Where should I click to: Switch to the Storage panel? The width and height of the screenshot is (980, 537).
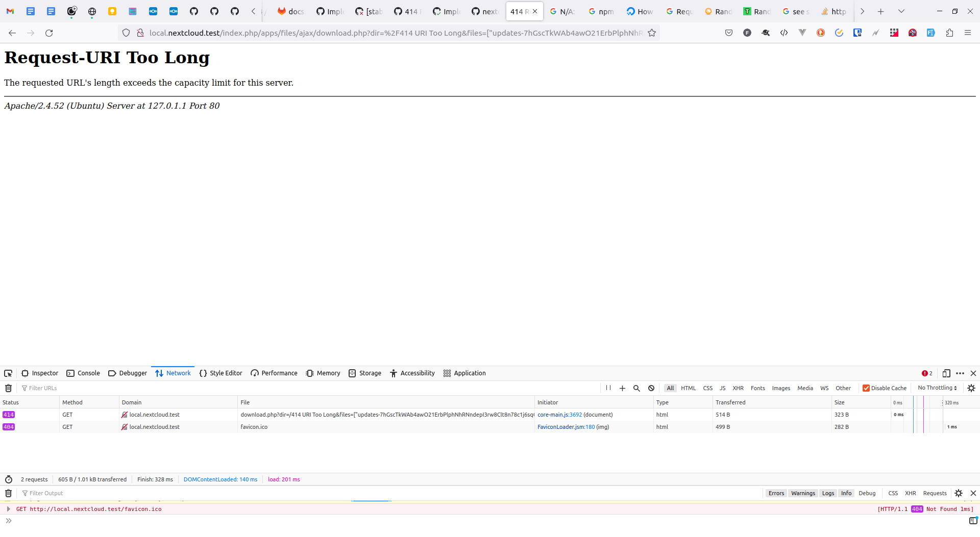point(370,373)
